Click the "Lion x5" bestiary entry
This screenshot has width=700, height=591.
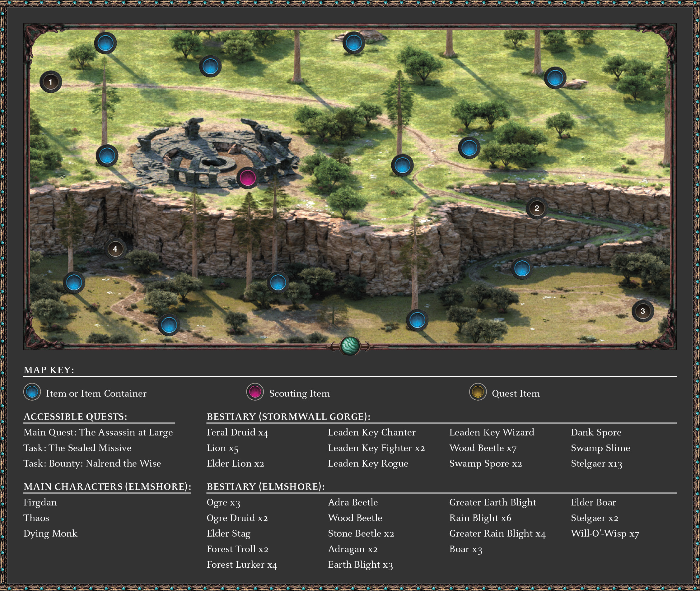coord(222,448)
